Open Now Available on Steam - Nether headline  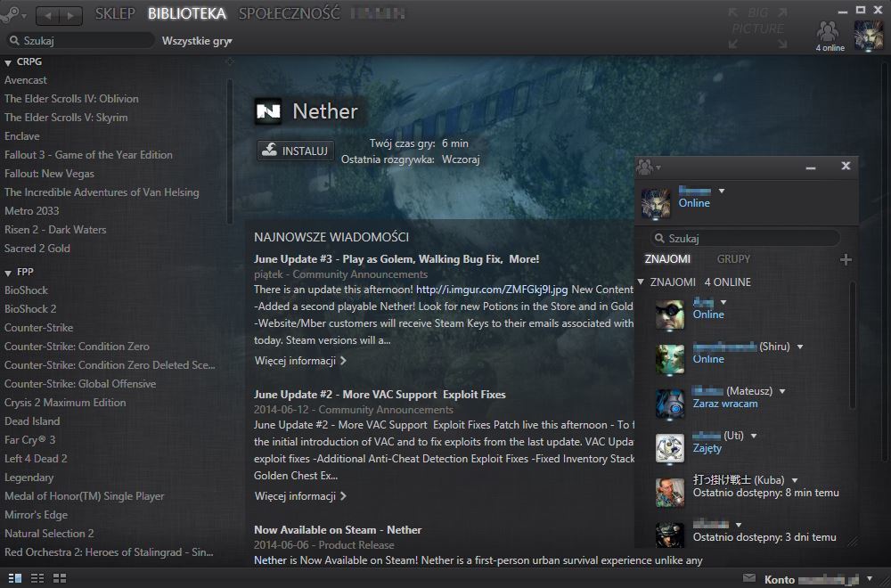click(338, 529)
